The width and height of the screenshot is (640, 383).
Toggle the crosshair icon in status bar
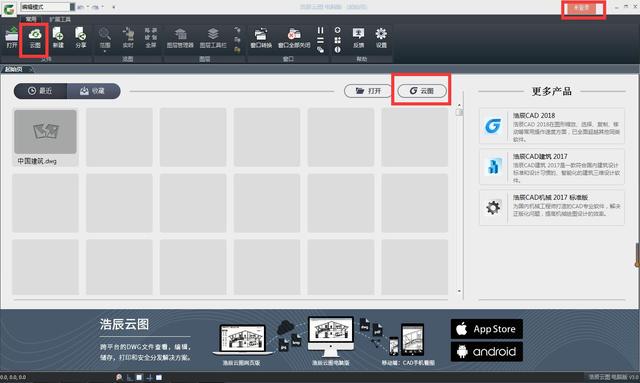tap(149, 377)
